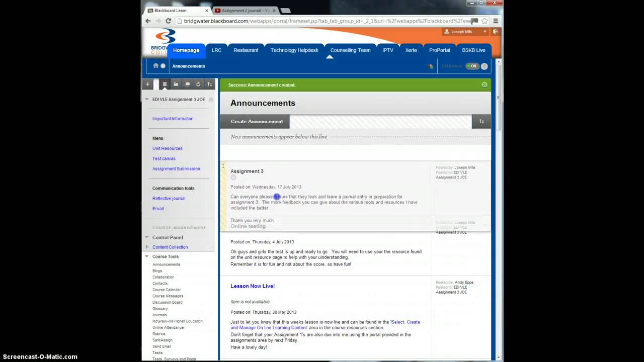This screenshot has height=362, width=644.
Task: Select the list view icon in the course menu toolbar
Action: [x=165, y=84]
